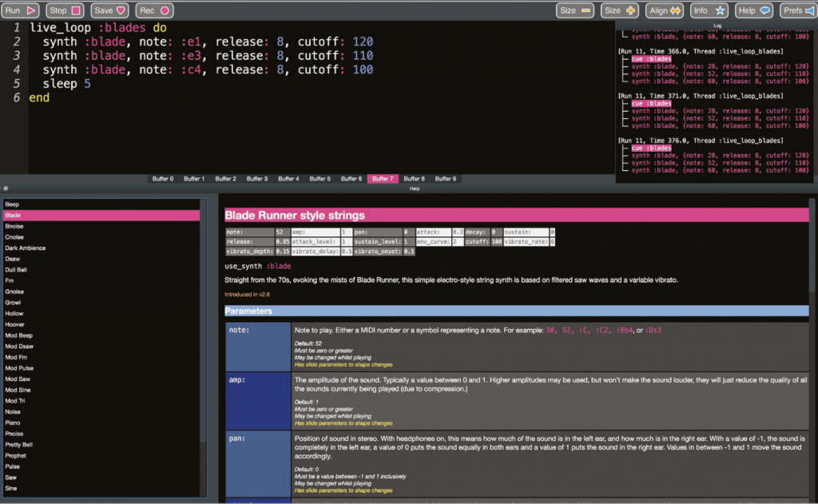Select Dark Ambience synth in list

coord(26,248)
